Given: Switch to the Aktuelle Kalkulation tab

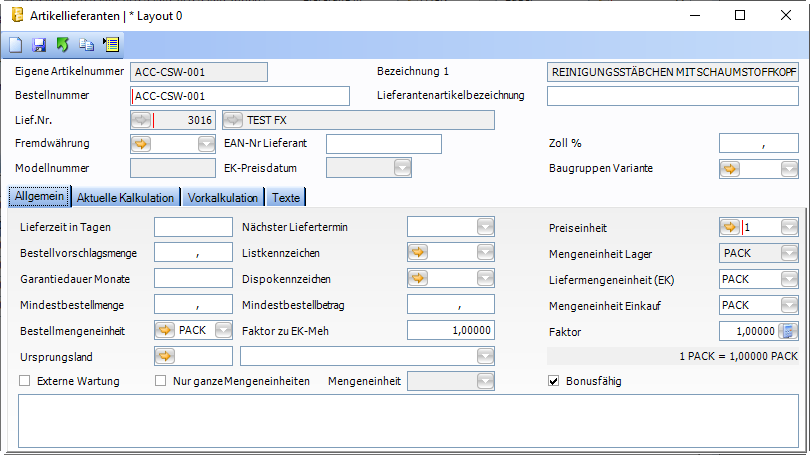Looking at the screenshot, I should [126, 197].
